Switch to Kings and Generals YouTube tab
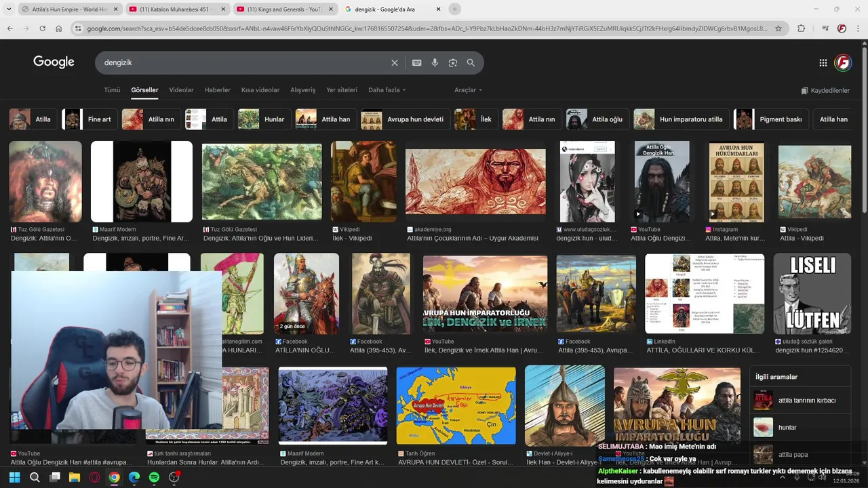Screen dimensions: 868x488 [285, 9]
